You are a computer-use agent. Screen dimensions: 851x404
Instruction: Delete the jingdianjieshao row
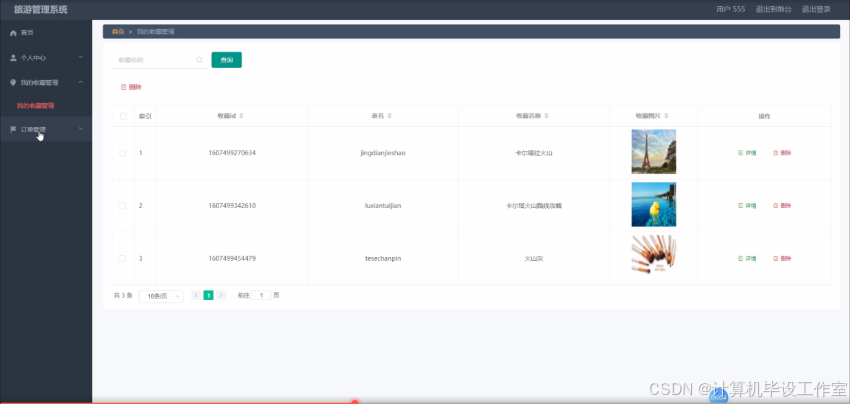(782, 153)
